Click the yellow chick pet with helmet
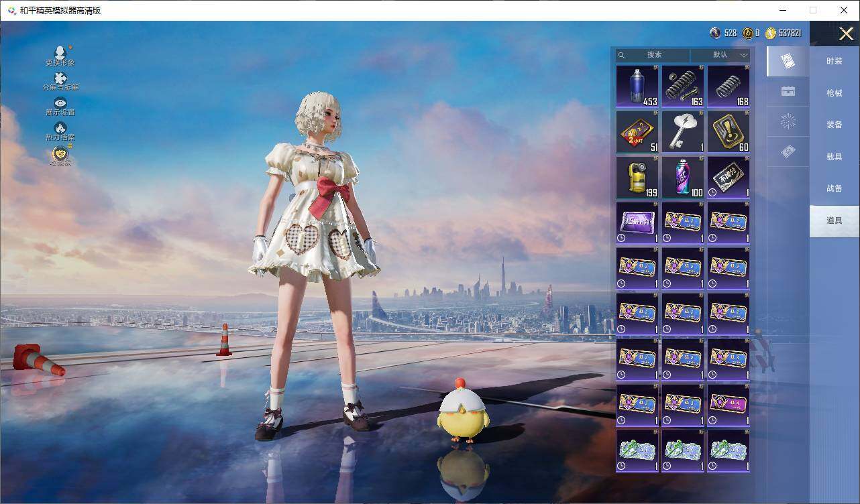The width and height of the screenshot is (860, 504). click(463, 410)
